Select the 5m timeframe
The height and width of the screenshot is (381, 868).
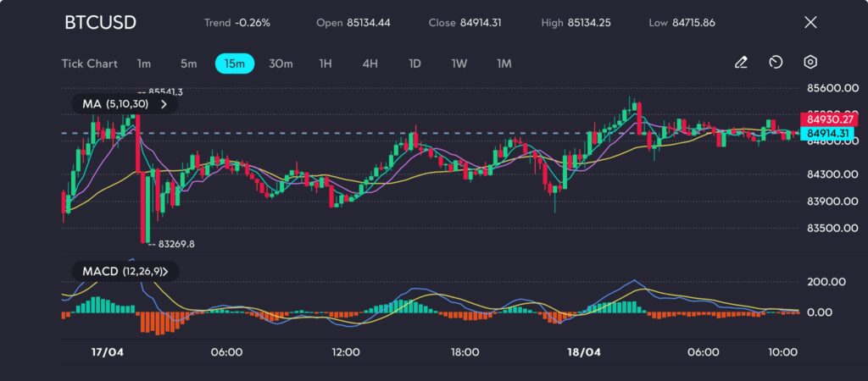pyautogui.click(x=188, y=63)
